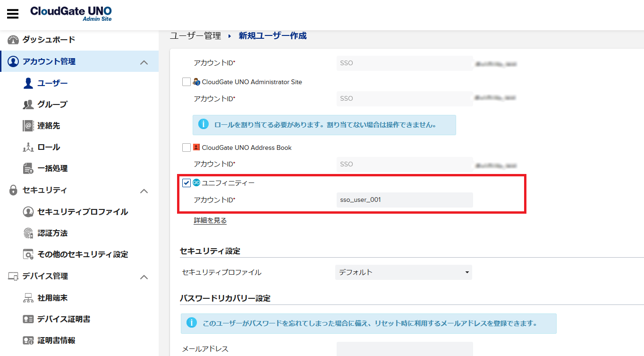Check the CloudGate UNO Address Book box
This screenshot has height=356, width=644.
tap(186, 148)
